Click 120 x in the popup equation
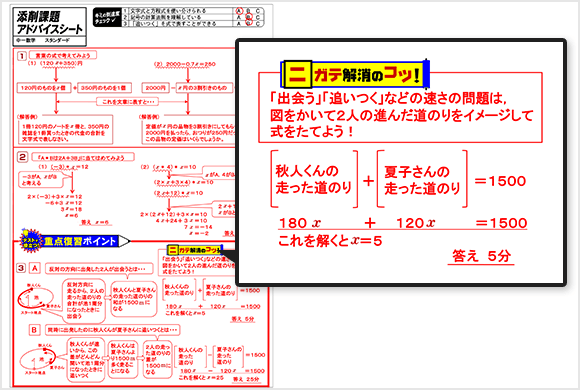 pyautogui.click(x=415, y=223)
